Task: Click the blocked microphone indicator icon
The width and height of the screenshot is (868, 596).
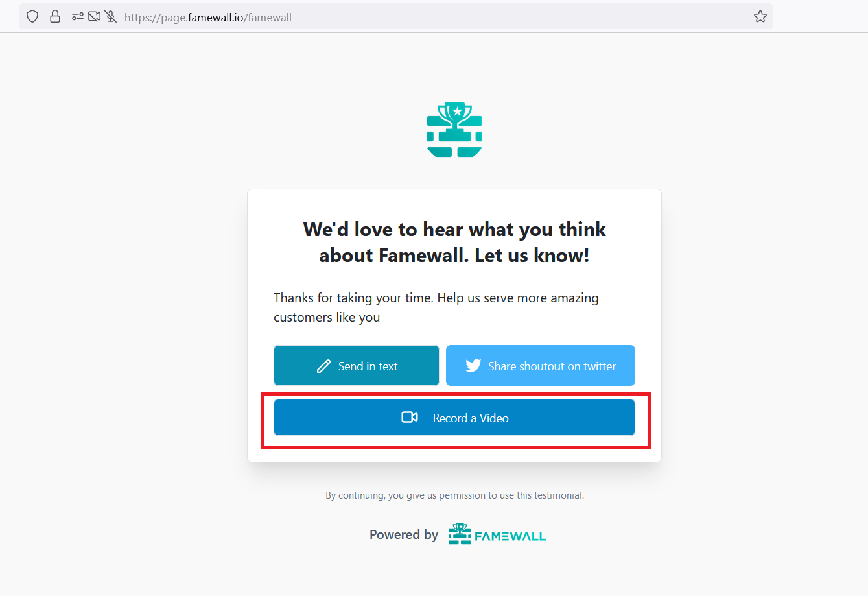Action: click(x=111, y=17)
